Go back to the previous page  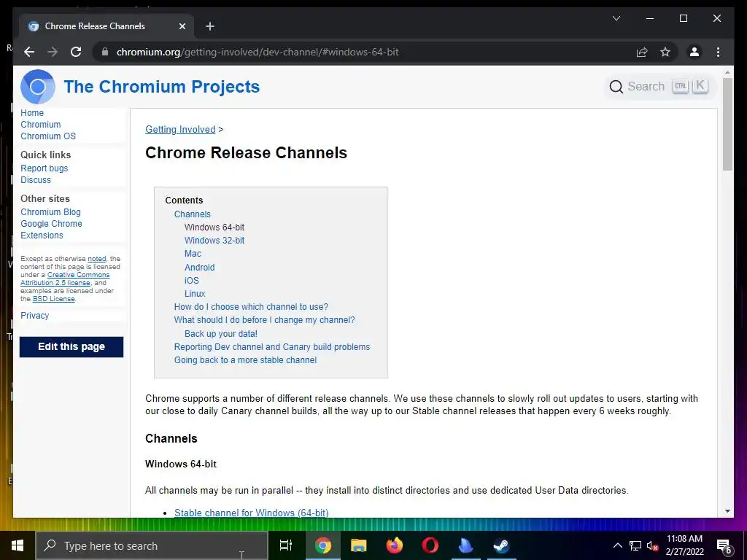(x=29, y=52)
